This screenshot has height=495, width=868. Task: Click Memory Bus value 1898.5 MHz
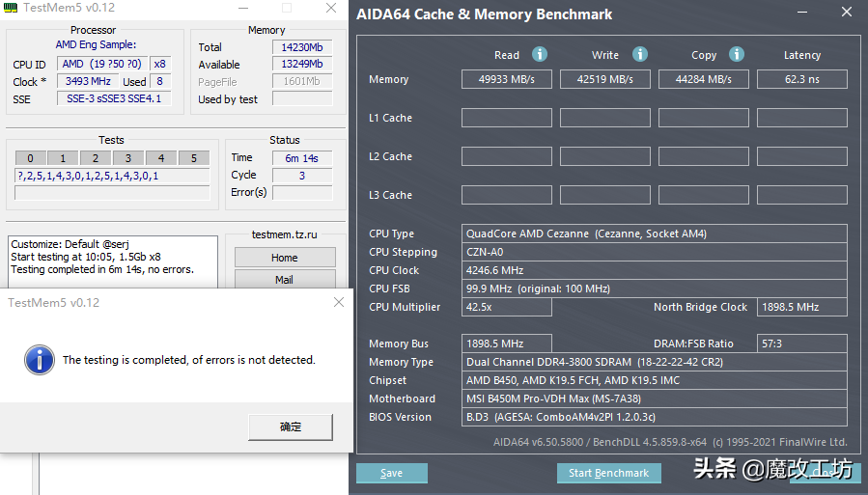507,344
